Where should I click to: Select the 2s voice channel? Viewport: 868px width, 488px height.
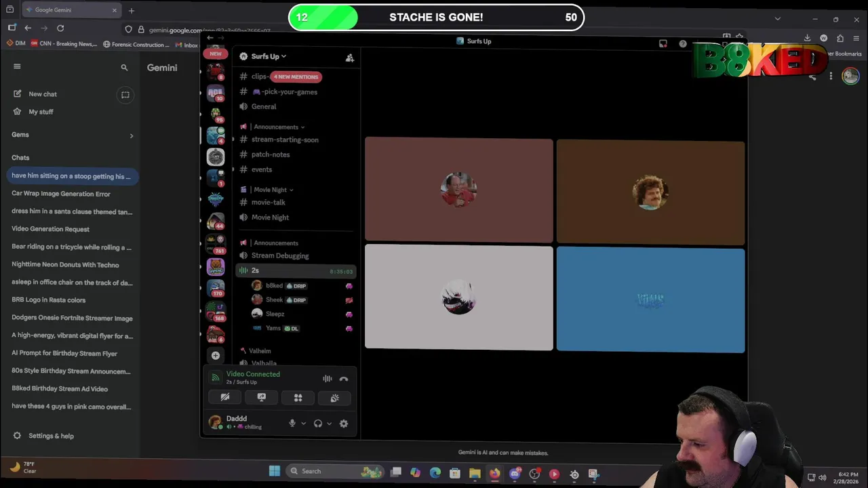[294, 270]
